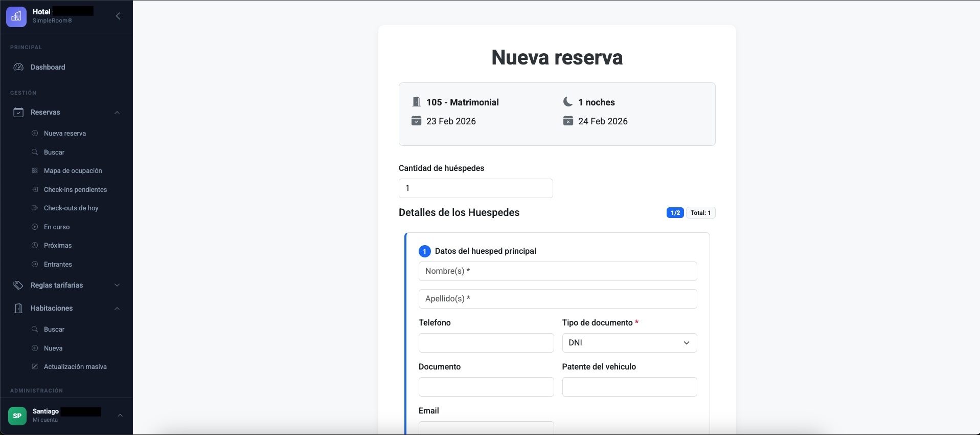
Task: Click the Cantidad de huéspedes field
Action: 475,188
